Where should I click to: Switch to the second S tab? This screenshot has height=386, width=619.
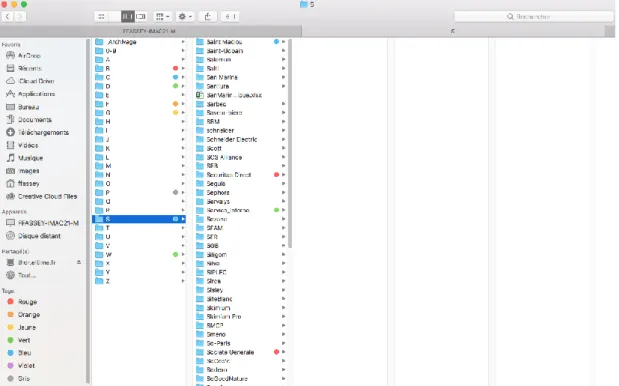(453, 31)
